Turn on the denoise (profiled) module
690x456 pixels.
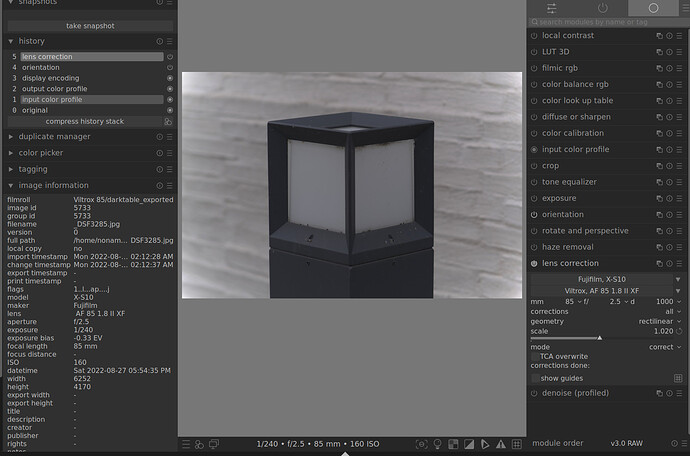(x=535, y=395)
